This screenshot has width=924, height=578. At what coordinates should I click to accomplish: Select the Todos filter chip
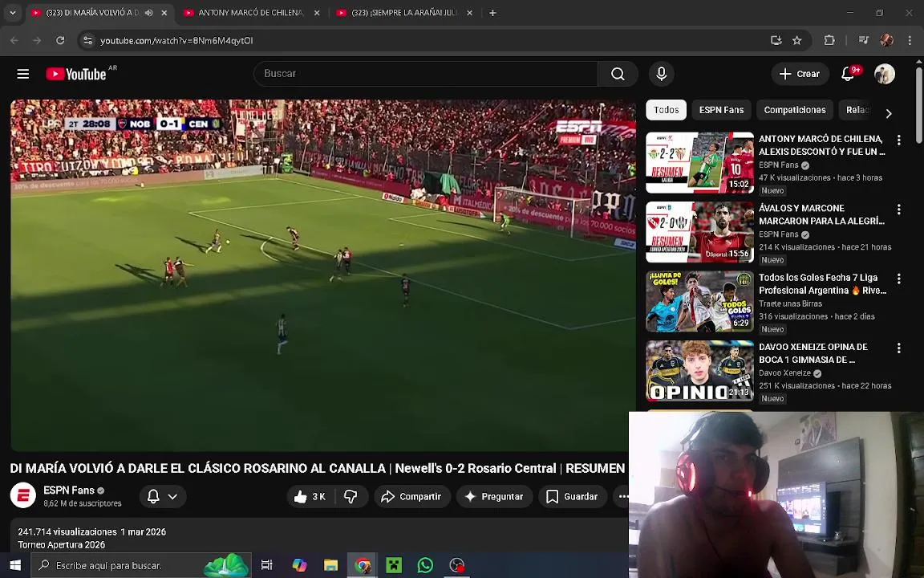666,110
